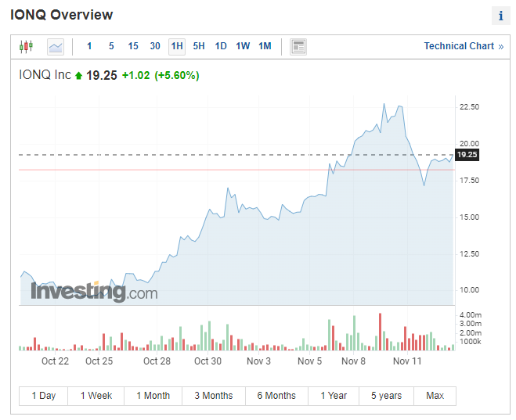Set the chart range to 1 Year

click(334, 396)
